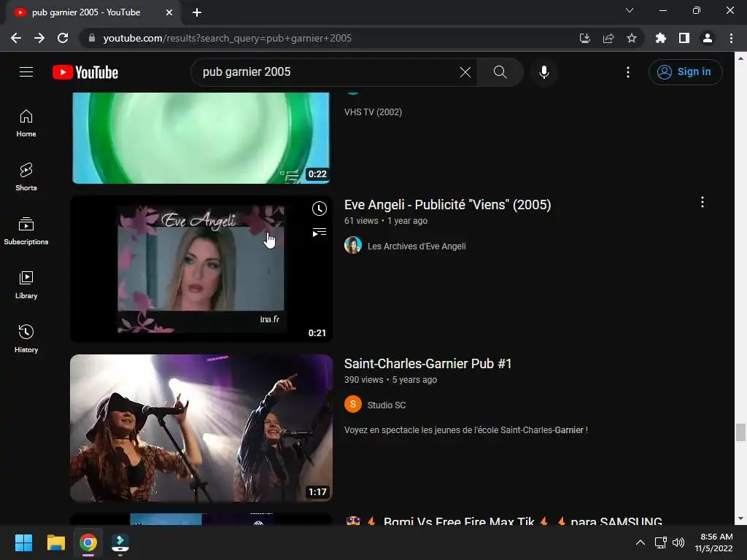The width and height of the screenshot is (747, 560).
Task: Click the scrollbar up arrow
Action: (740, 58)
